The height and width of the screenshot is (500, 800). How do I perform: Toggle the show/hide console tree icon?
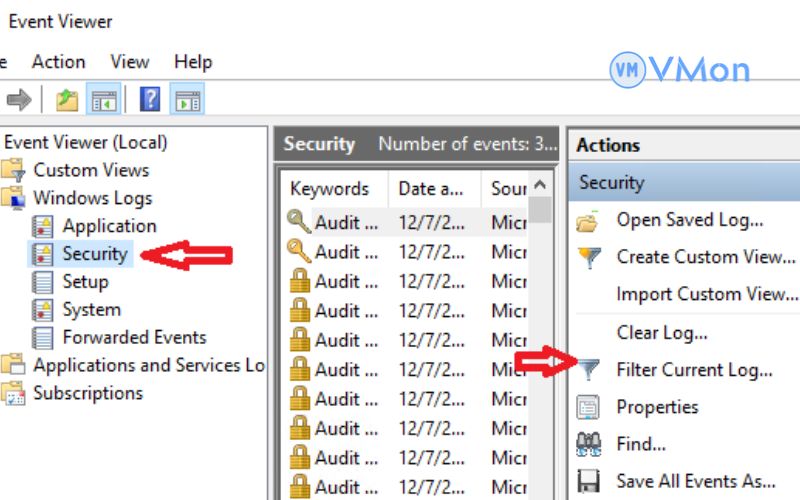click(x=104, y=99)
